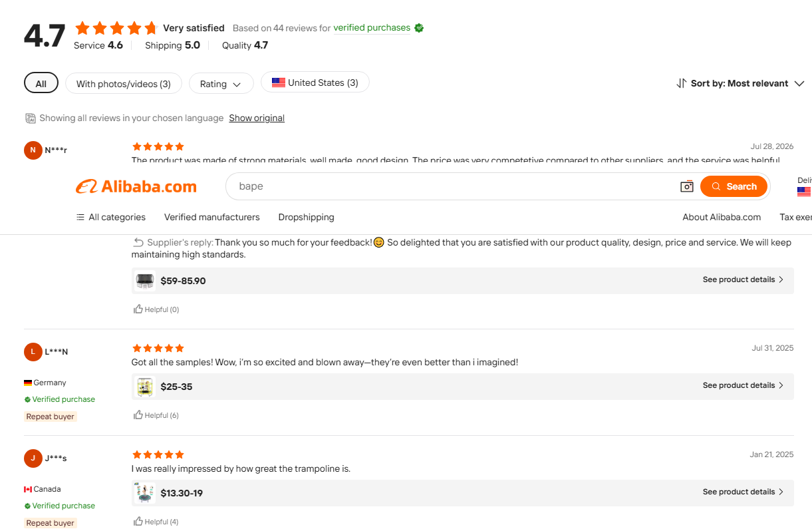Filter reviews by United States (3)

point(315,83)
